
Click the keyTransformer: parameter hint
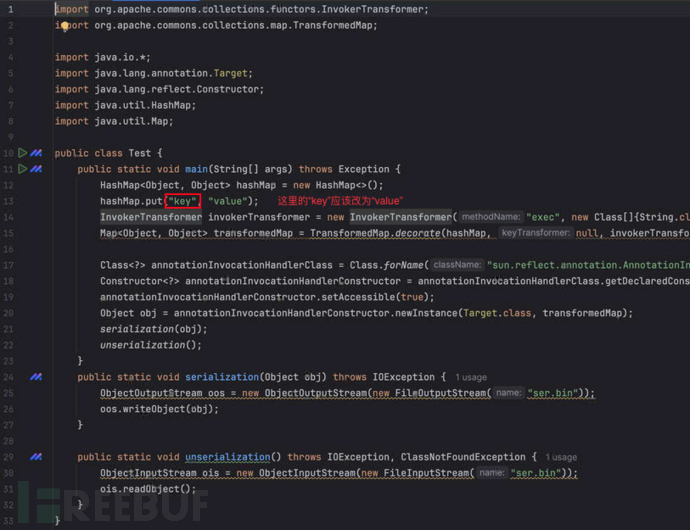tap(536, 232)
